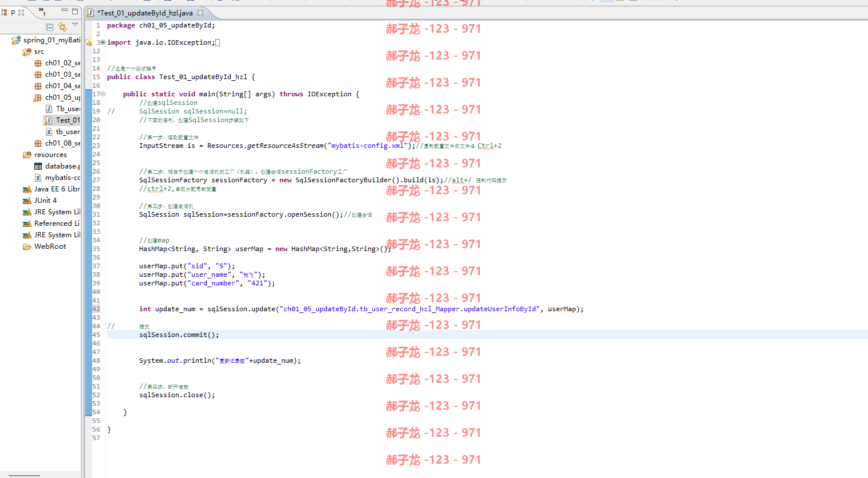
Task: Click the package ch01_05_updateById declaration line
Action: [161, 25]
